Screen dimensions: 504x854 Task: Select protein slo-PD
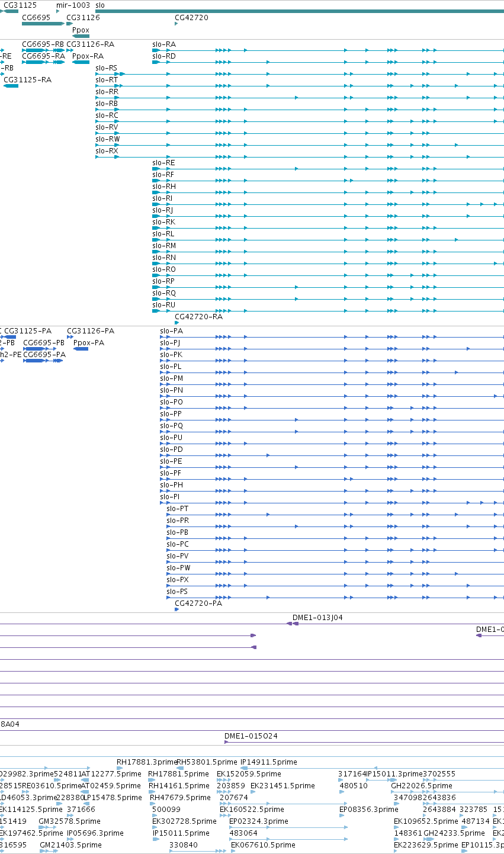point(171,450)
